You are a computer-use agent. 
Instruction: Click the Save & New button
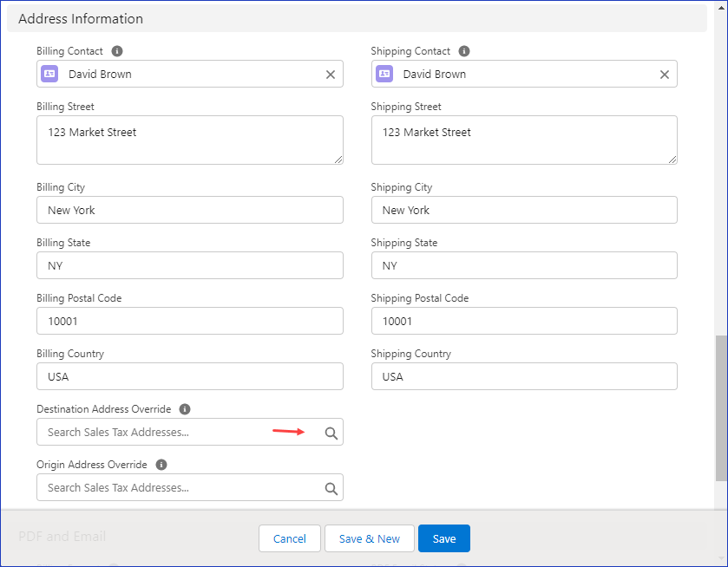click(x=370, y=538)
